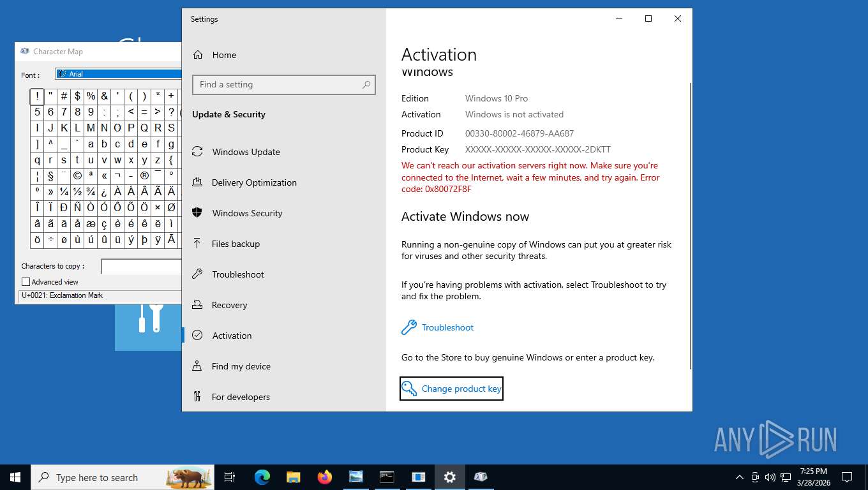Open Find my device page
Viewport: 868px width, 490px height.
click(x=241, y=366)
